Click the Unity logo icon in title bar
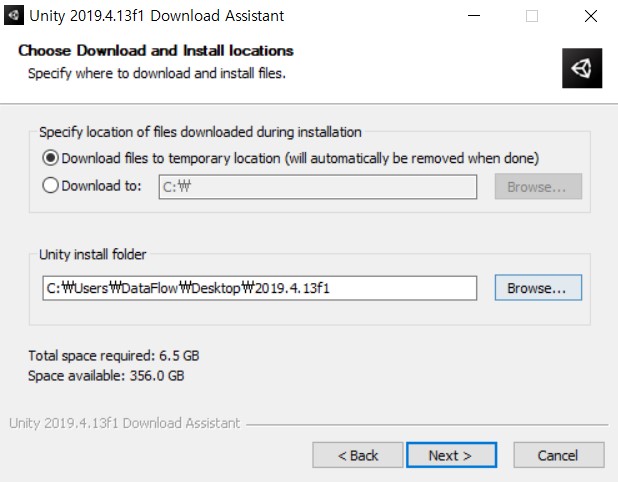618x482 pixels. tap(14, 15)
